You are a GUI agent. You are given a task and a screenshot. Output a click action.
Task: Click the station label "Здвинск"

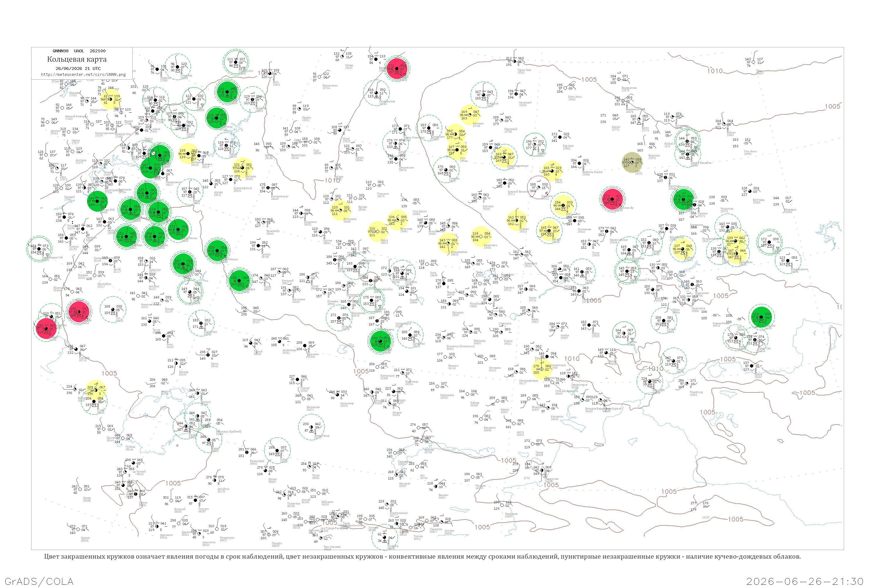point(509,288)
